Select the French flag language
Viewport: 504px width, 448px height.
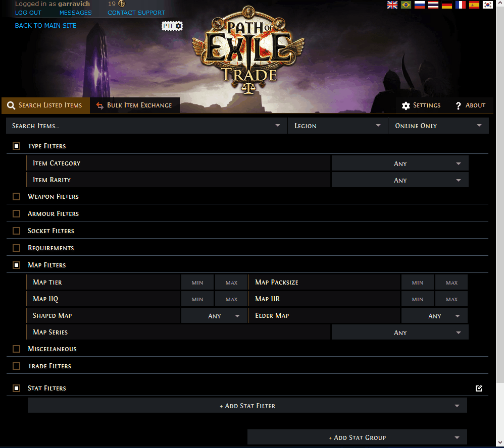click(461, 5)
